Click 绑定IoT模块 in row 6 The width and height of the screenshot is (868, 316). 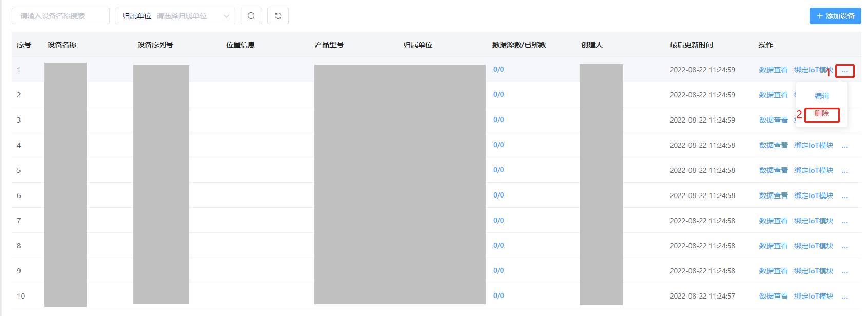(x=814, y=195)
